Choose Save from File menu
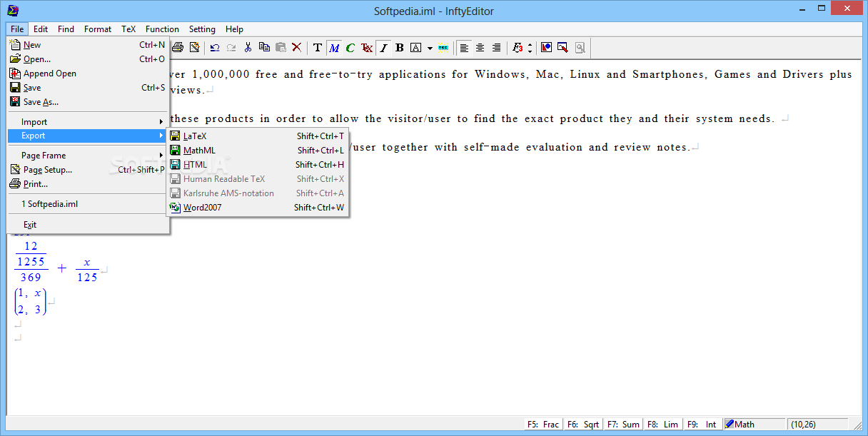Viewport: 868px width, 436px height. [88, 88]
